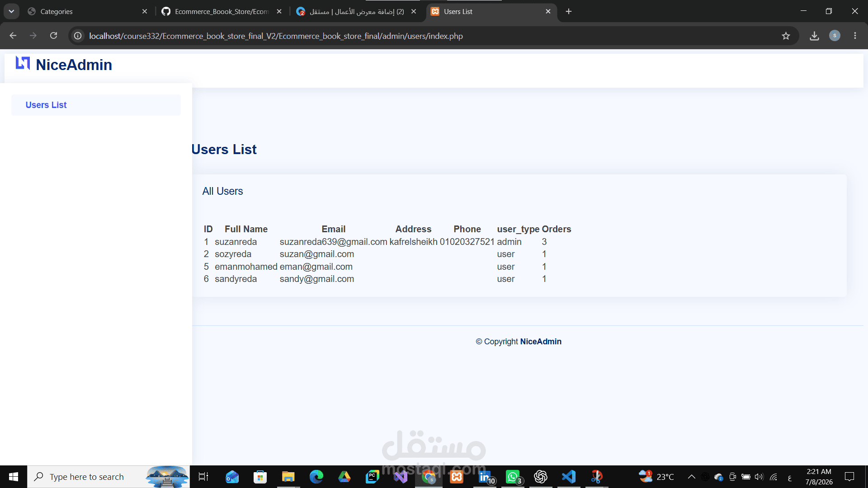The width and height of the screenshot is (868, 488).
Task: Open the Chrome profile avatar
Action: pos(835,36)
